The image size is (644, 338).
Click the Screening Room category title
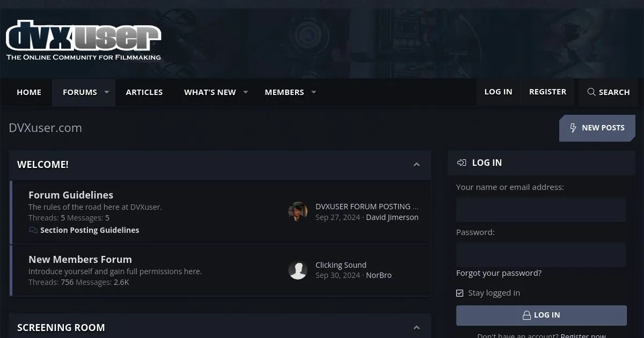pos(61,328)
